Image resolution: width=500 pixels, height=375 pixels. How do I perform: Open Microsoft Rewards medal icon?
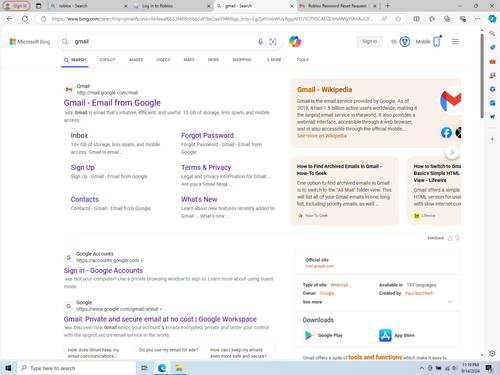405,42
